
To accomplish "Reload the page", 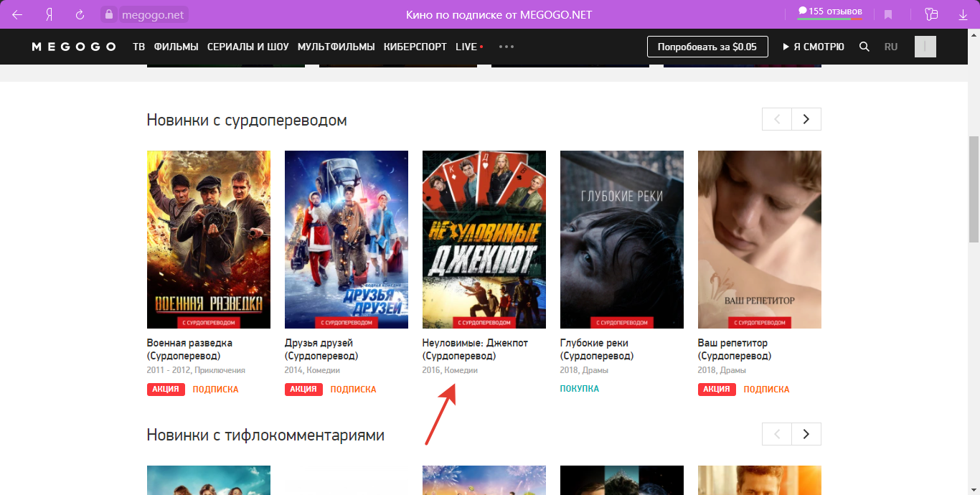I will 80,14.
